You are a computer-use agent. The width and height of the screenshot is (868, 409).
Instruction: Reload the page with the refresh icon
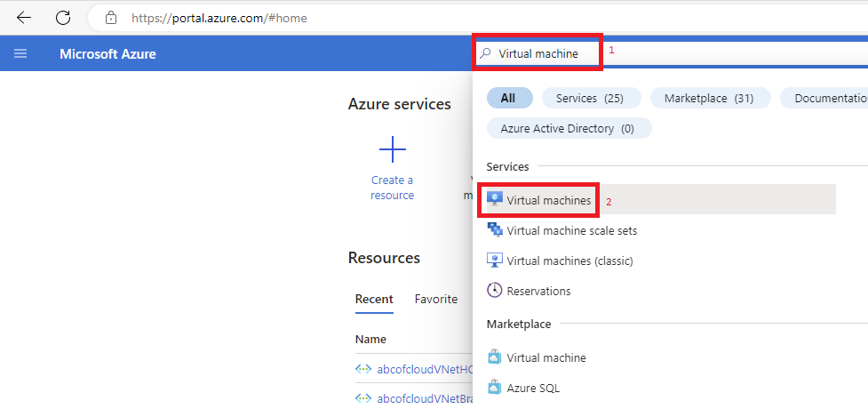(63, 18)
